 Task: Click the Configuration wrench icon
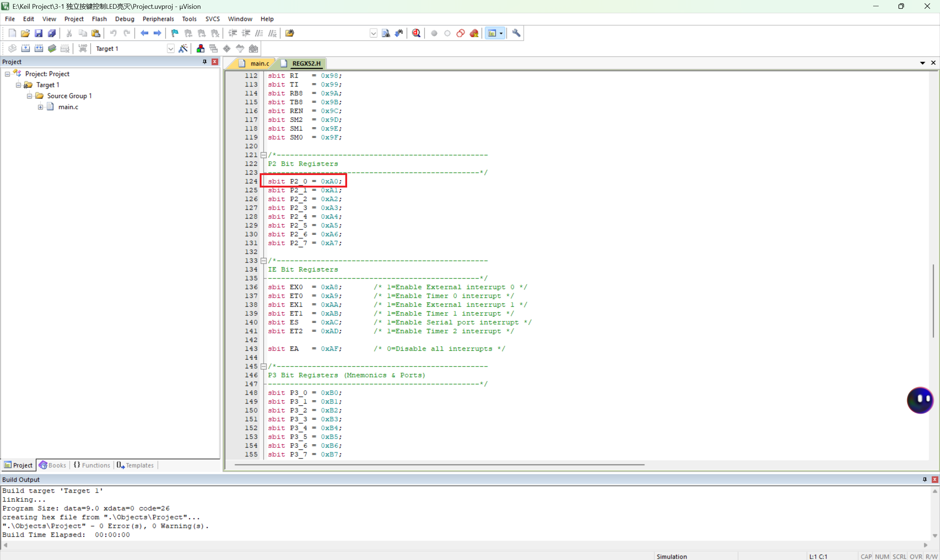516,33
